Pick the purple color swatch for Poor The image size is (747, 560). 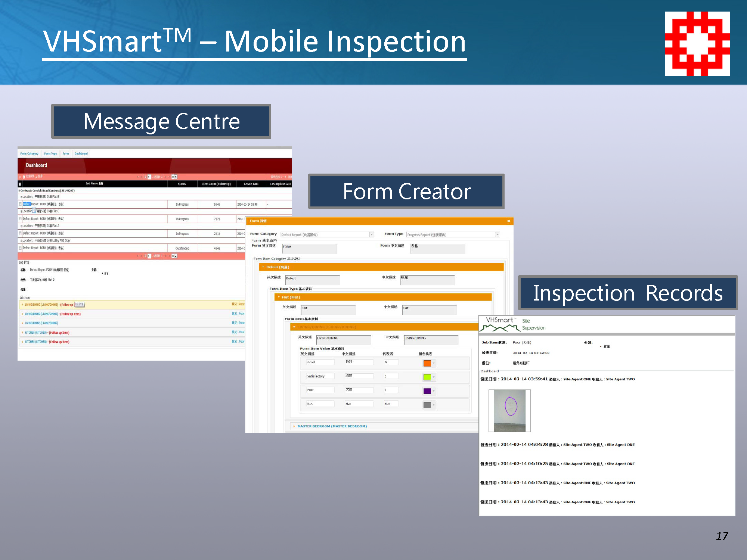(x=427, y=391)
